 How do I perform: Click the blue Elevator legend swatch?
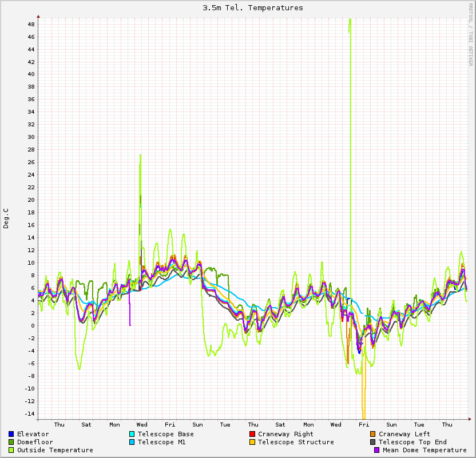pyautogui.click(x=11, y=434)
